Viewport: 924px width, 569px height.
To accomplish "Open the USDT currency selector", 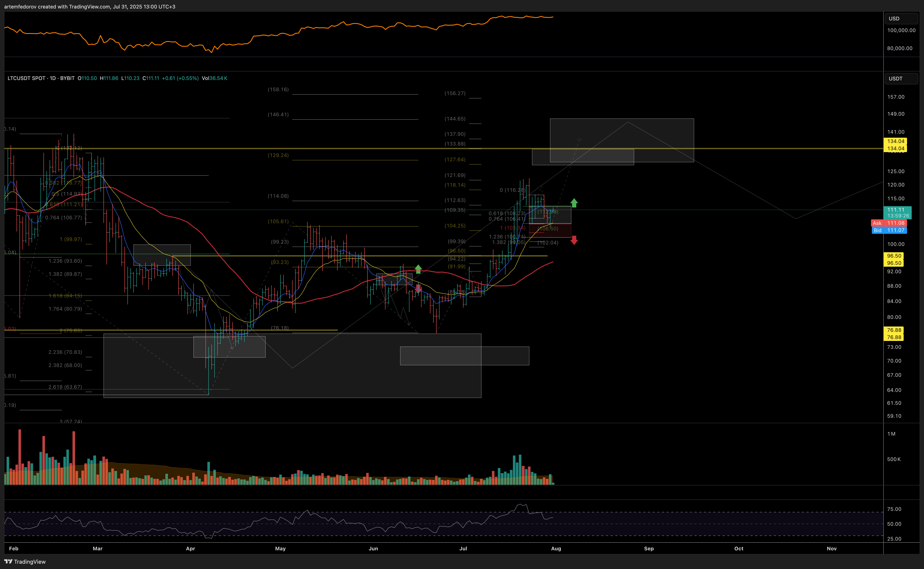I will (x=901, y=79).
